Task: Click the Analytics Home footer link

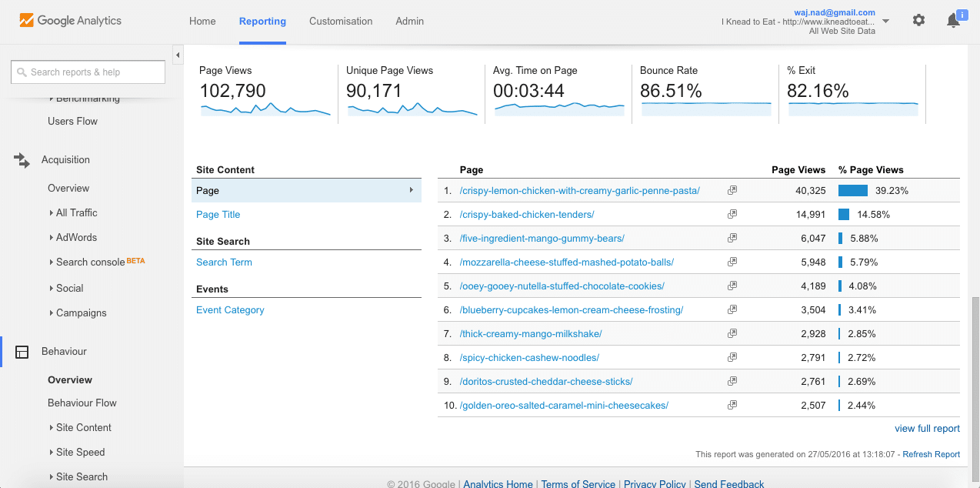Action: coord(498,483)
